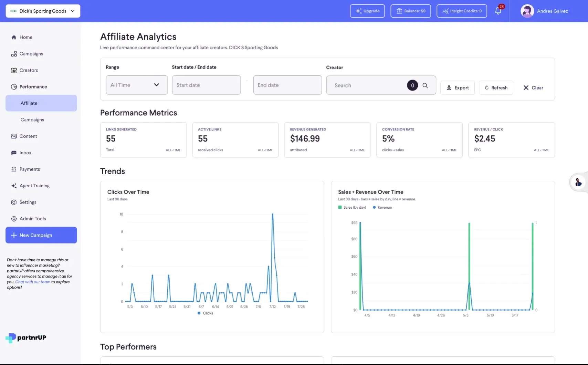Click the End date field

pyautogui.click(x=287, y=85)
